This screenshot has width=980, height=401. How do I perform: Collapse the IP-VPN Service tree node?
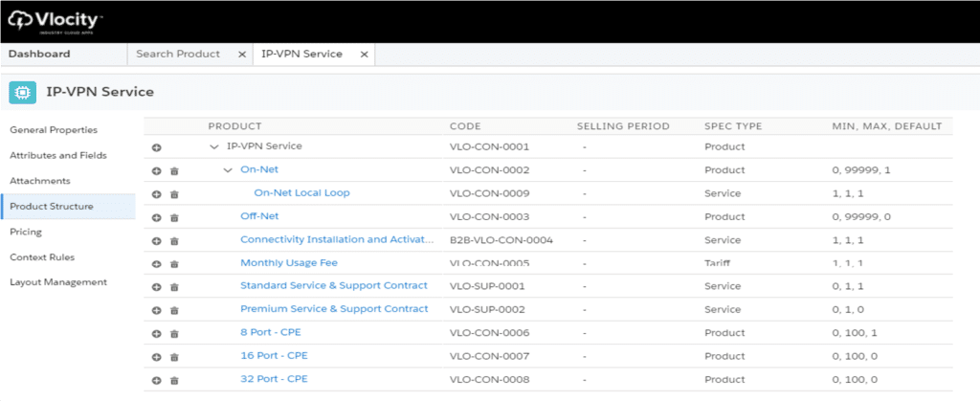tap(213, 146)
